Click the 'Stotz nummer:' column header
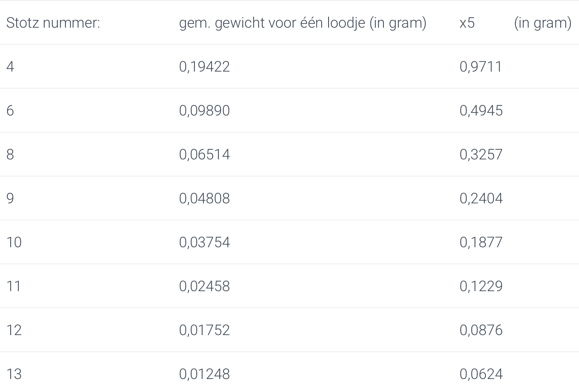The height and width of the screenshot is (392, 579). [x=53, y=23]
